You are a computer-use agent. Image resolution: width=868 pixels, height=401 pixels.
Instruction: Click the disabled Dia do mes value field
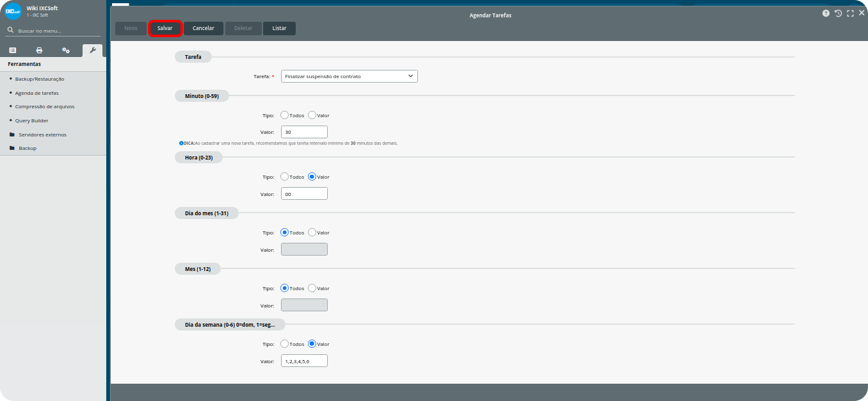tap(304, 249)
